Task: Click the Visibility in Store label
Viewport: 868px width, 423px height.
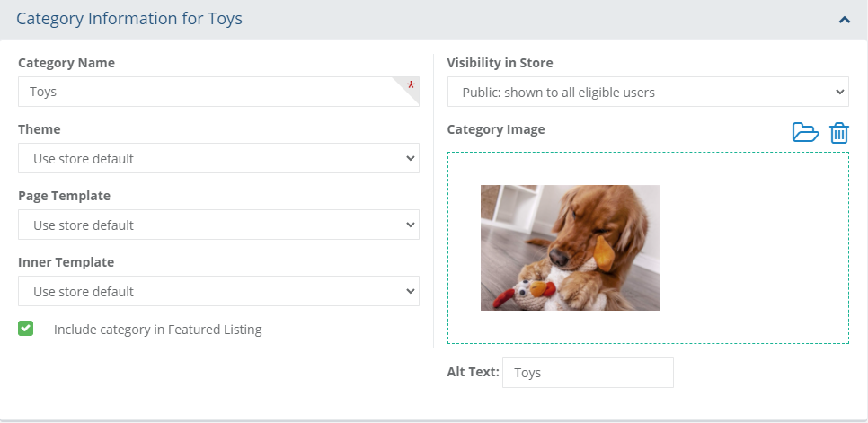Action: [500, 63]
